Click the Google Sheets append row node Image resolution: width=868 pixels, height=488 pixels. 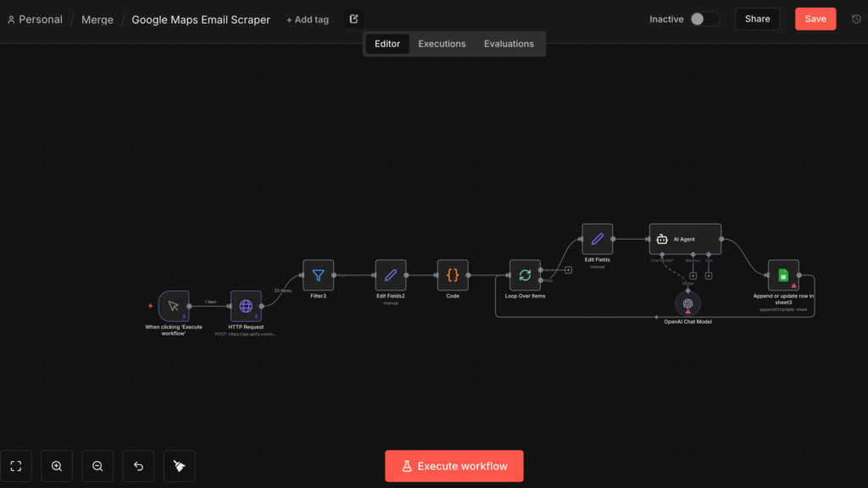click(783, 275)
